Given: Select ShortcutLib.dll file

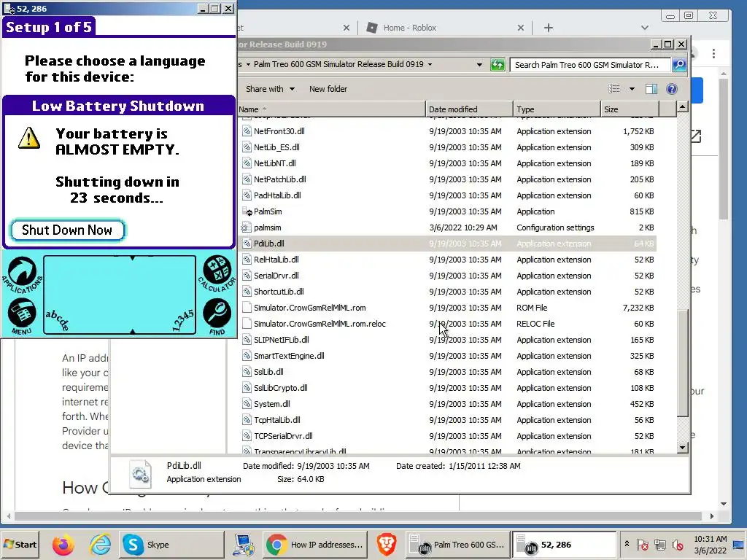Looking at the screenshot, I should (x=279, y=292).
